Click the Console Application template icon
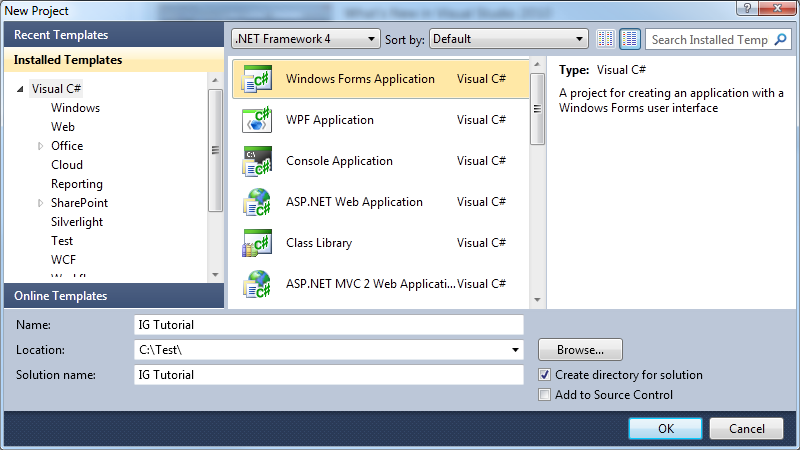Viewport: 800px width, 450px height. click(257, 161)
